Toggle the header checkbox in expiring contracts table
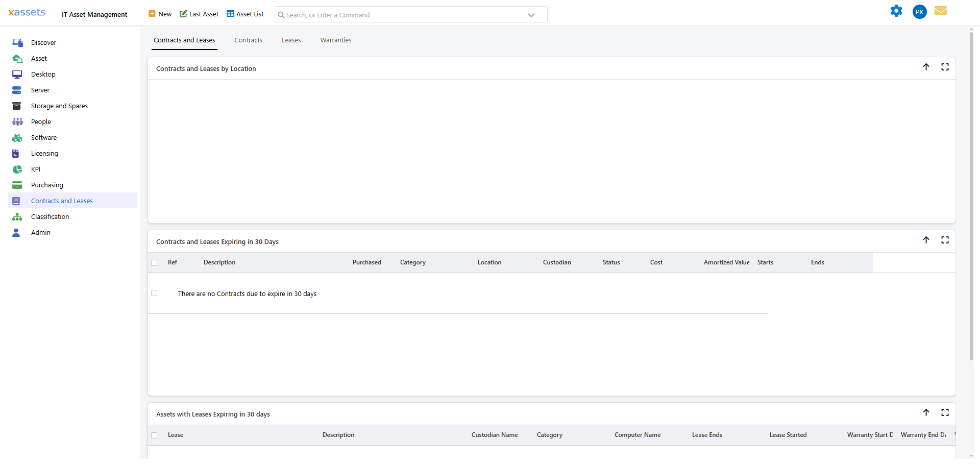This screenshot has height=465, width=980. pos(155,263)
